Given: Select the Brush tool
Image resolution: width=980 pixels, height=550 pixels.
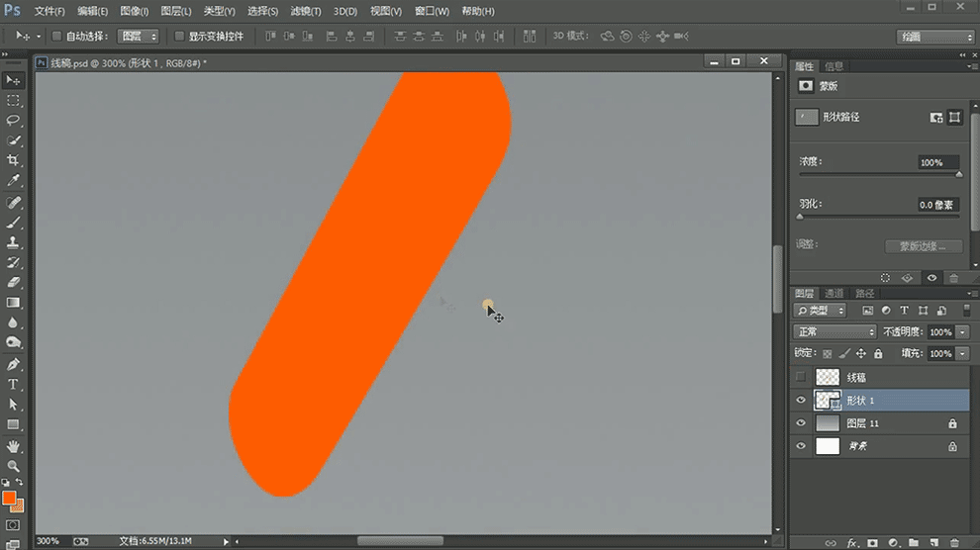Looking at the screenshot, I should [x=13, y=223].
